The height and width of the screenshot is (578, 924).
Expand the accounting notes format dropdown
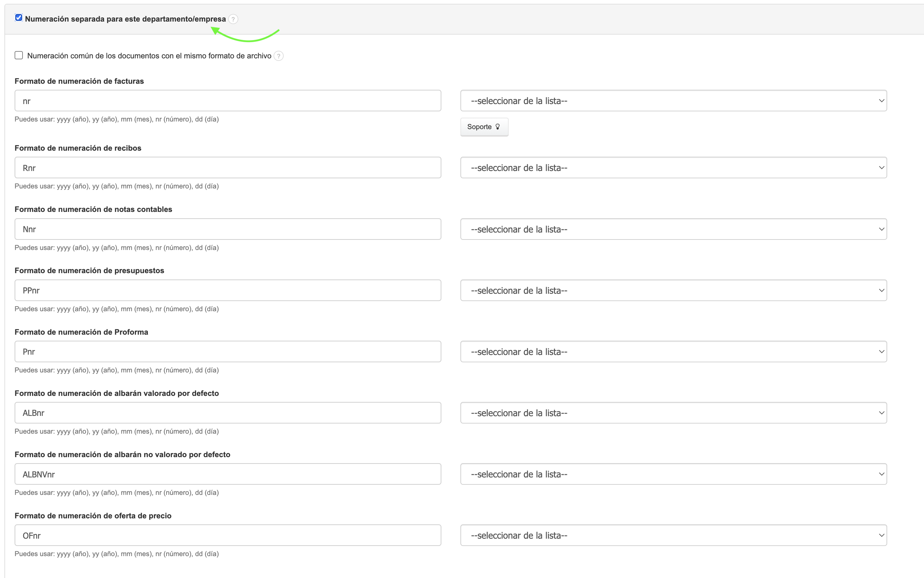(673, 229)
